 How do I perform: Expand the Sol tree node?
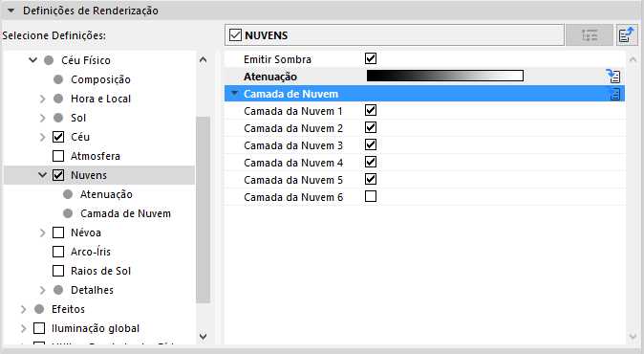(43, 118)
